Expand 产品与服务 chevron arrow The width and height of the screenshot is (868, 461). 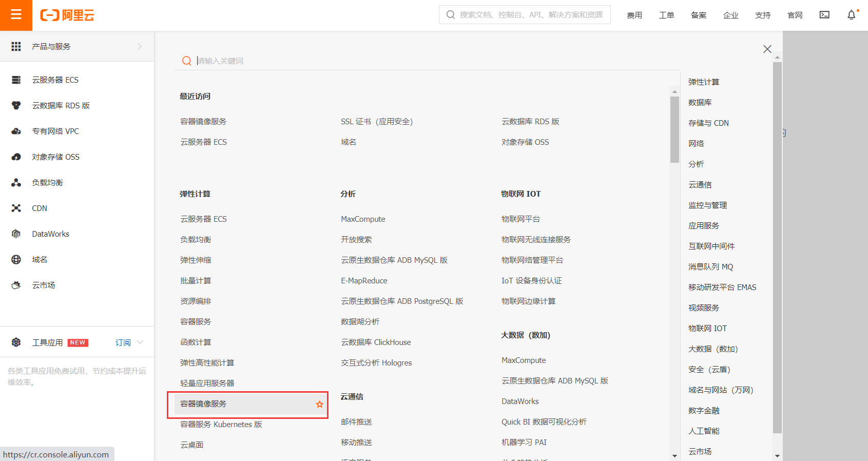pos(140,46)
